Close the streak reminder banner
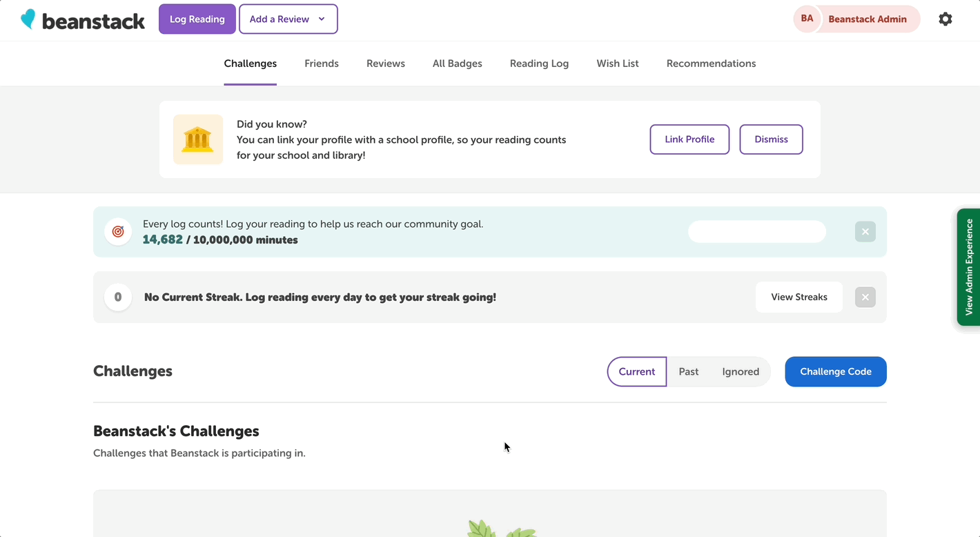The height and width of the screenshot is (537, 980). [x=865, y=297]
